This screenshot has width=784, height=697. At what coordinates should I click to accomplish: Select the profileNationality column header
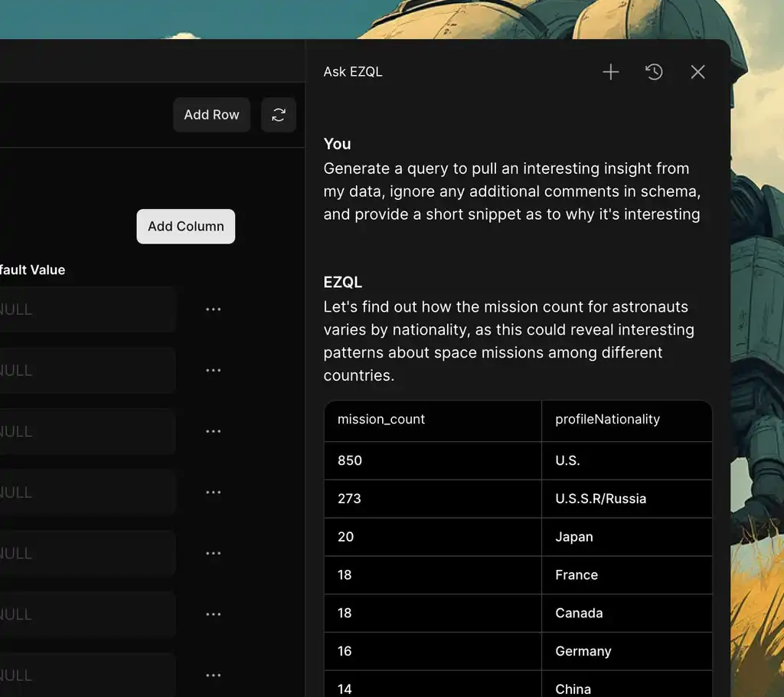click(x=626, y=420)
